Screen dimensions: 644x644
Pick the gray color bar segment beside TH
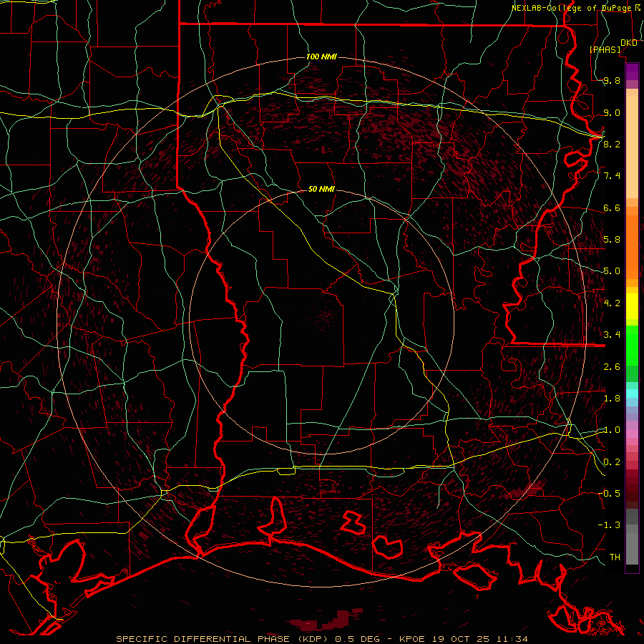click(x=632, y=548)
